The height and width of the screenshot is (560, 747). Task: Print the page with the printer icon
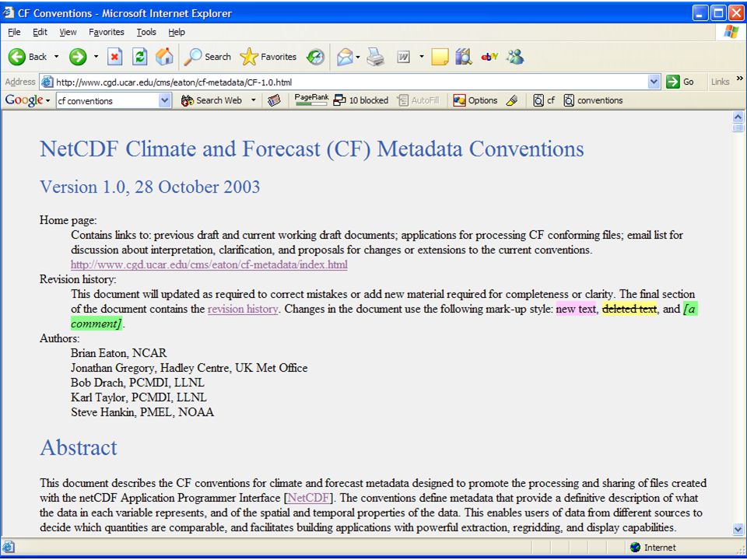click(375, 57)
